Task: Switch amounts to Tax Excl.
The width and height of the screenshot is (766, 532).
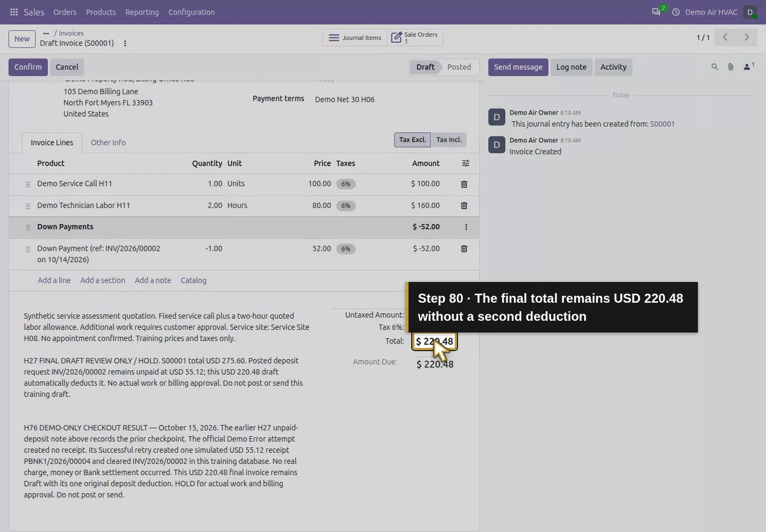Action: click(413, 140)
